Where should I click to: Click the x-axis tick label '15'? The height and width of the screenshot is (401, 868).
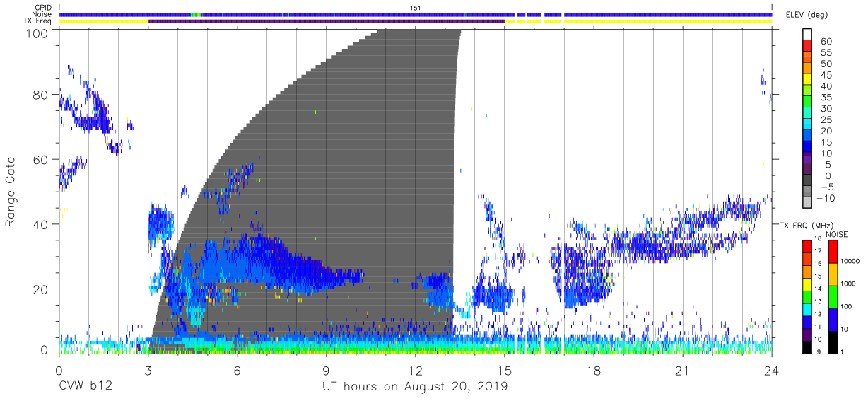[504, 371]
